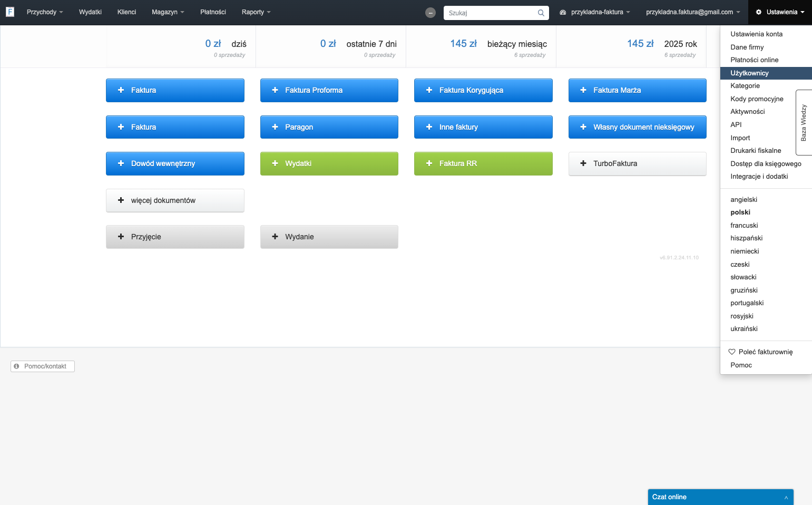Click the gear icon beside Ustawienia

tap(759, 12)
